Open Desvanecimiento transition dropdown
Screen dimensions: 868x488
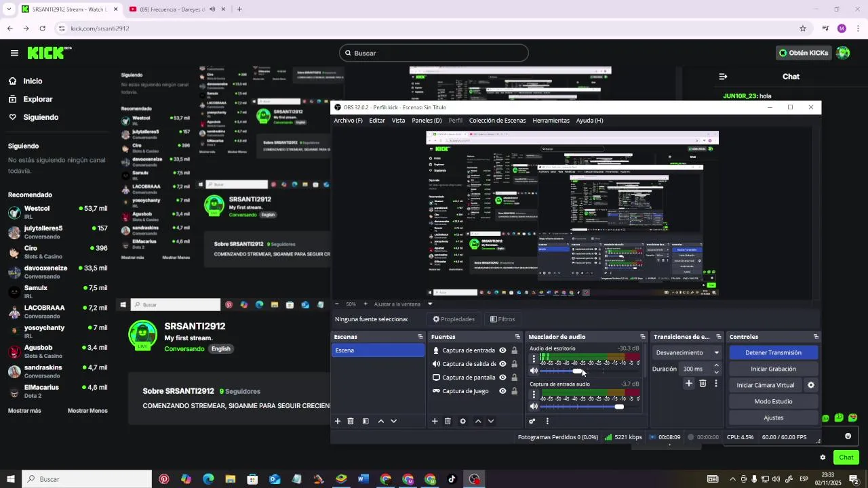[688, 352]
